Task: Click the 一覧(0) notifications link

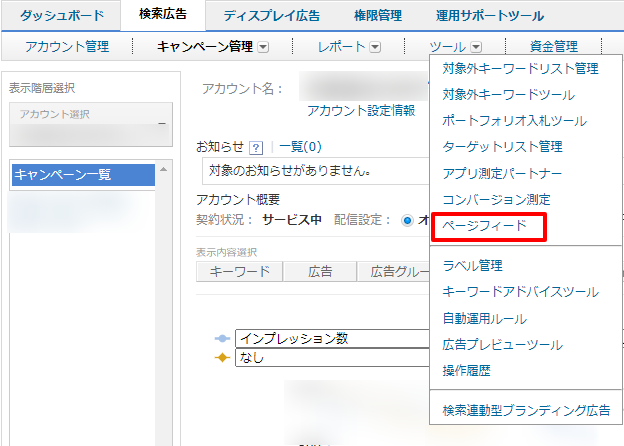Action: tap(300, 147)
